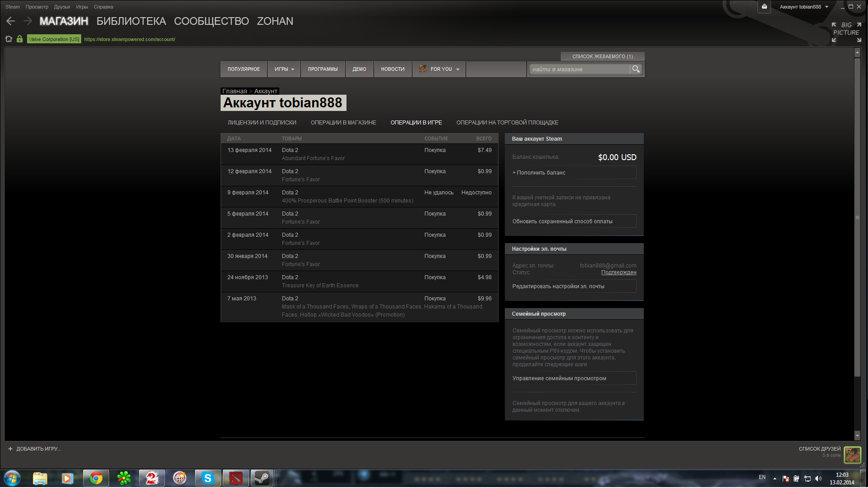The height and width of the screenshot is (488, 868).
Task: Click Обновить сохраненный способ оплаты
Action: pos(574,221)
